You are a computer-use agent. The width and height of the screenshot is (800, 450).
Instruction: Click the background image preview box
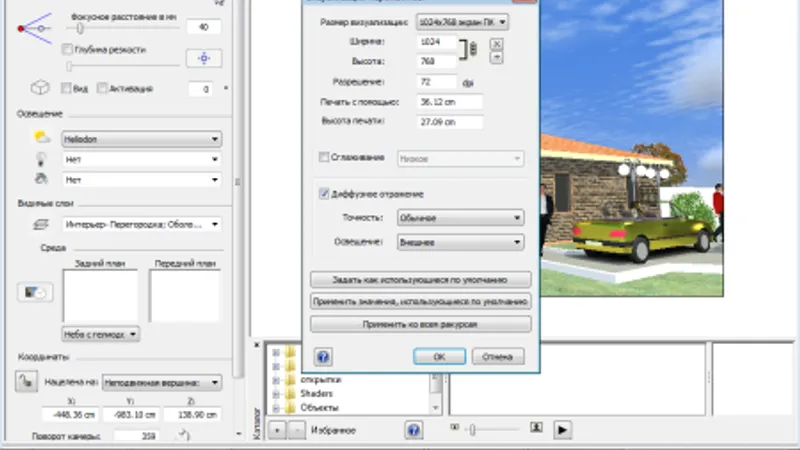(x=100, y=296)
